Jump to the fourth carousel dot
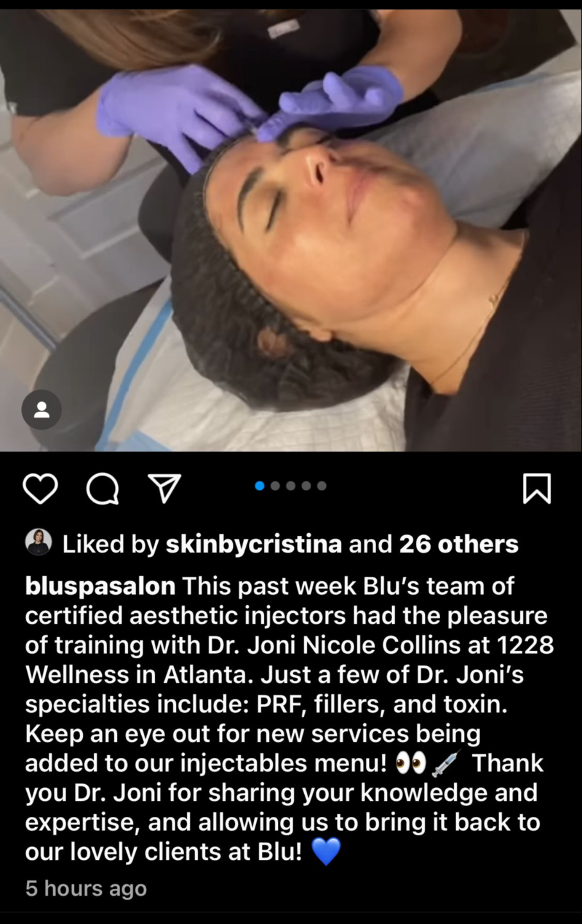 coord(306,486)
